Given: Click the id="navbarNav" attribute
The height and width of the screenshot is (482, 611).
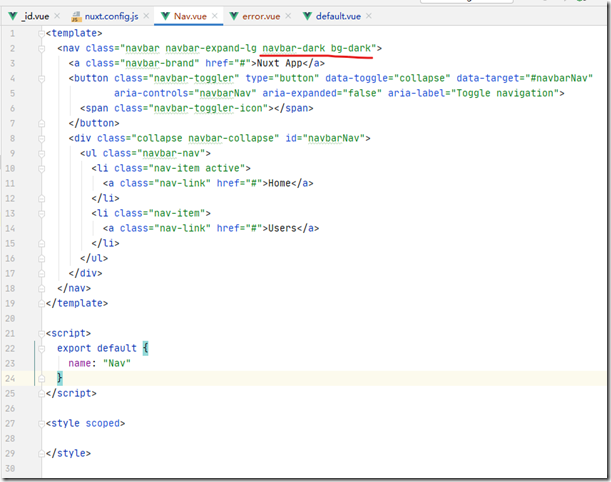Looking at the screenshot, I should 325,138.
